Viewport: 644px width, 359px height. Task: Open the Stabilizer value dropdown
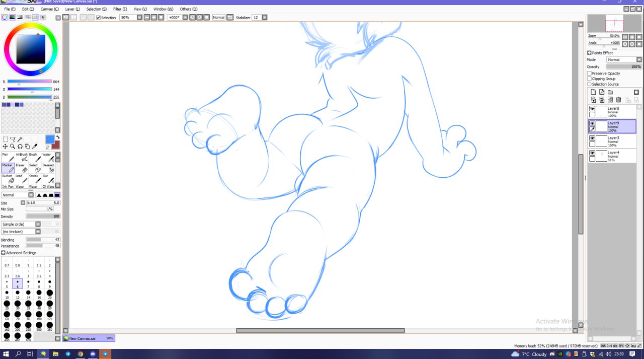[265, 18]
